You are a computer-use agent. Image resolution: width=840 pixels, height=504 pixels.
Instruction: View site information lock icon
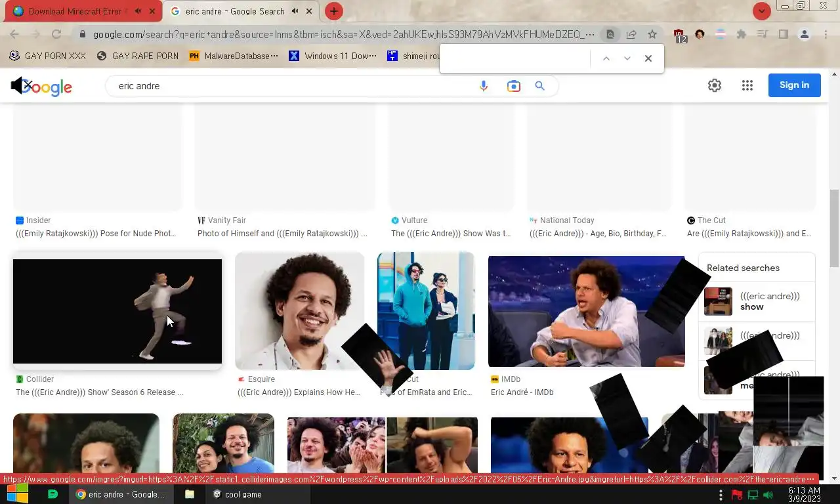[83, 34]
